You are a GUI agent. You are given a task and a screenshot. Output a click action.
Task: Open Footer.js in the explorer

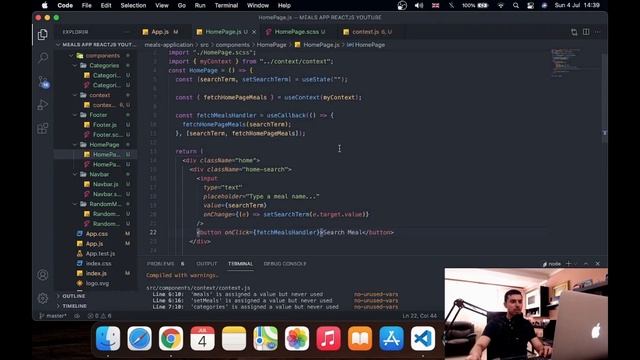(104, 125)
